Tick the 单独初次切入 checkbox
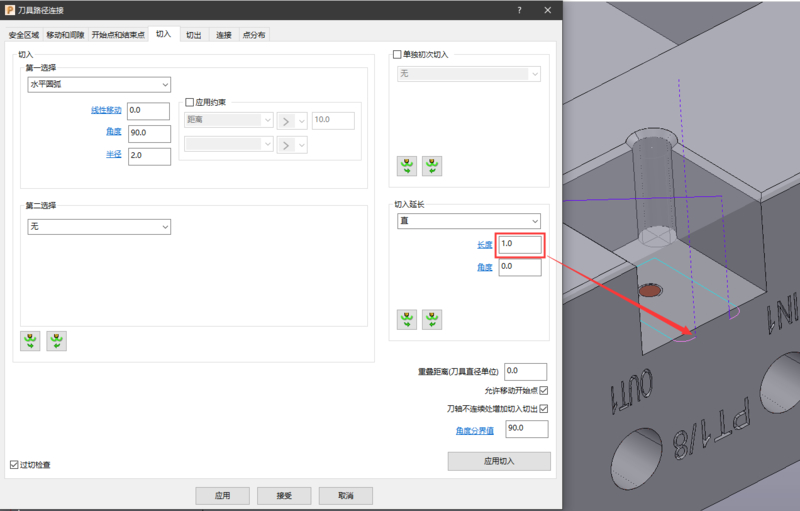The image size is (800, 511). pyautogui.click(x=397, y=54)
